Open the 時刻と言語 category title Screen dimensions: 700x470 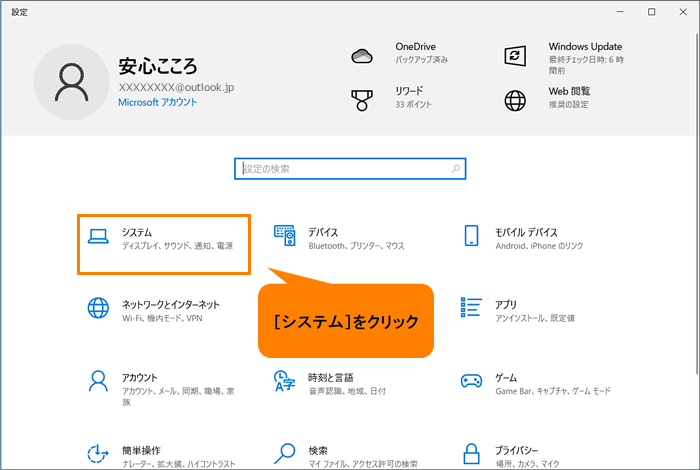331,378
